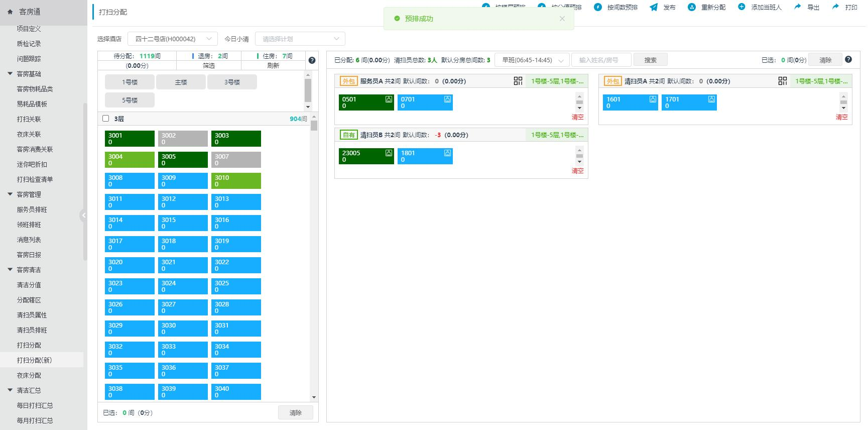The width and height of the screenshot is (868, 430).
Task: Click 清除 button at bottom of room list
Action: tap(296, 413)
